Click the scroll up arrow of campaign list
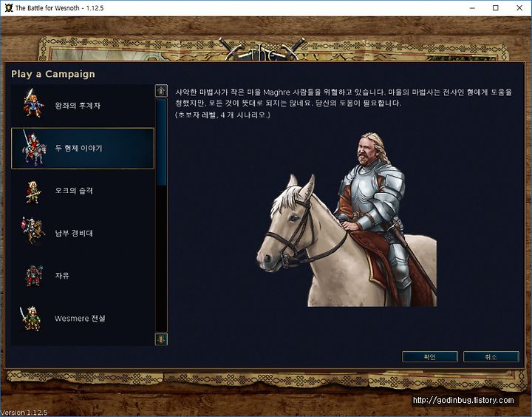The image size is (532, 417). [x=161, y=91]
